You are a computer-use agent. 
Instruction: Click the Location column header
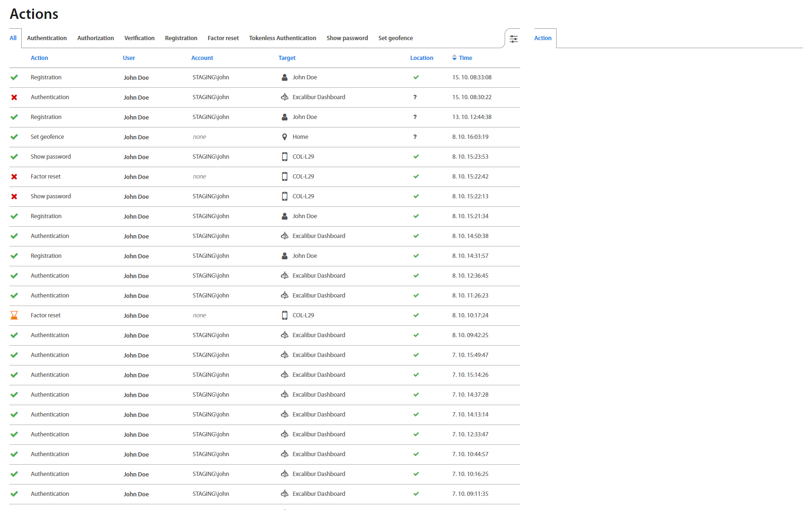click(x=421, y=58)
